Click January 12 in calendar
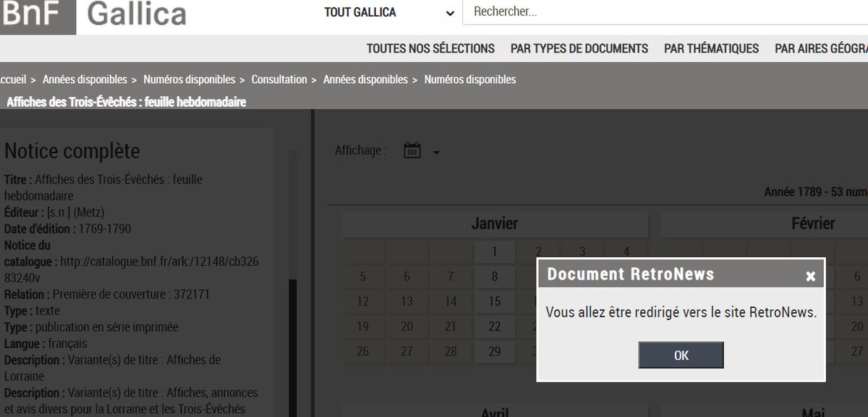This screenshot has width=868, height=417. 363,301
